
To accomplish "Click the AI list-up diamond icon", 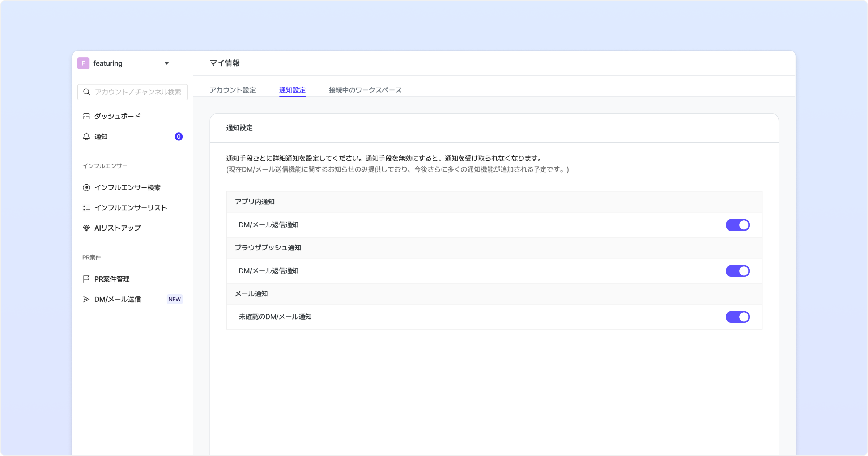I will [x=86, y=228].
